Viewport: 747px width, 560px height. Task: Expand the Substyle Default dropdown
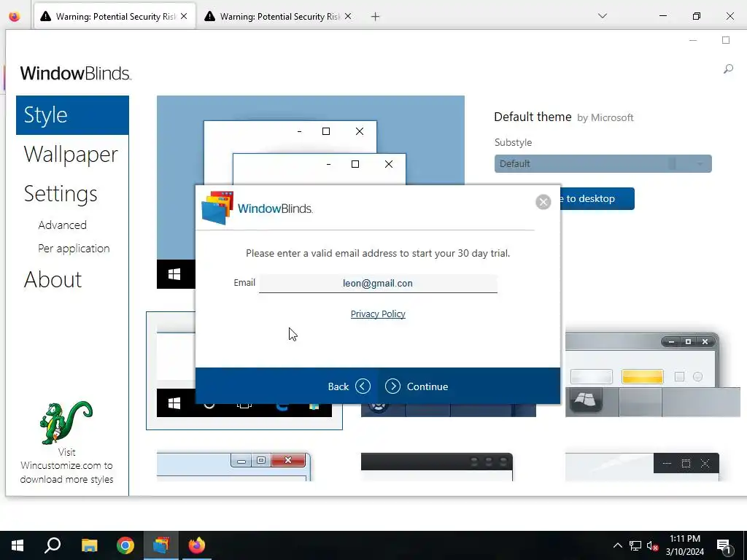603,164
